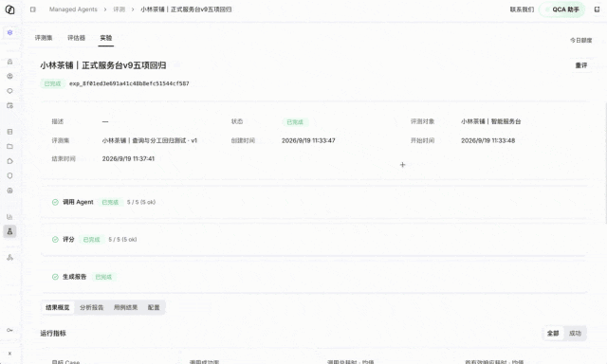Viewport: 607px width, 364px height.
Task: Click the 重评 button
Action: (x=581, y=65)
